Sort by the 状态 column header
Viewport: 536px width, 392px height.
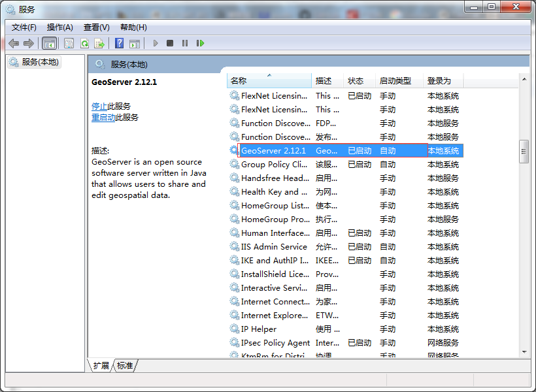(360, 81)
